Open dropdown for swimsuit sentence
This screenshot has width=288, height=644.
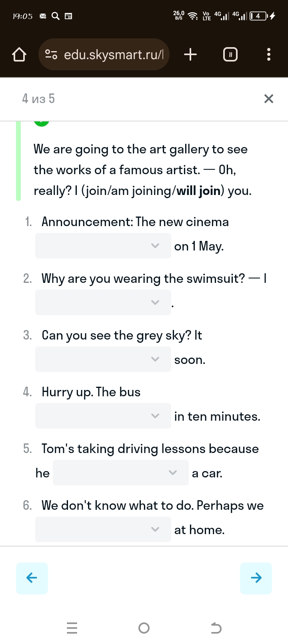coord(103,302)
